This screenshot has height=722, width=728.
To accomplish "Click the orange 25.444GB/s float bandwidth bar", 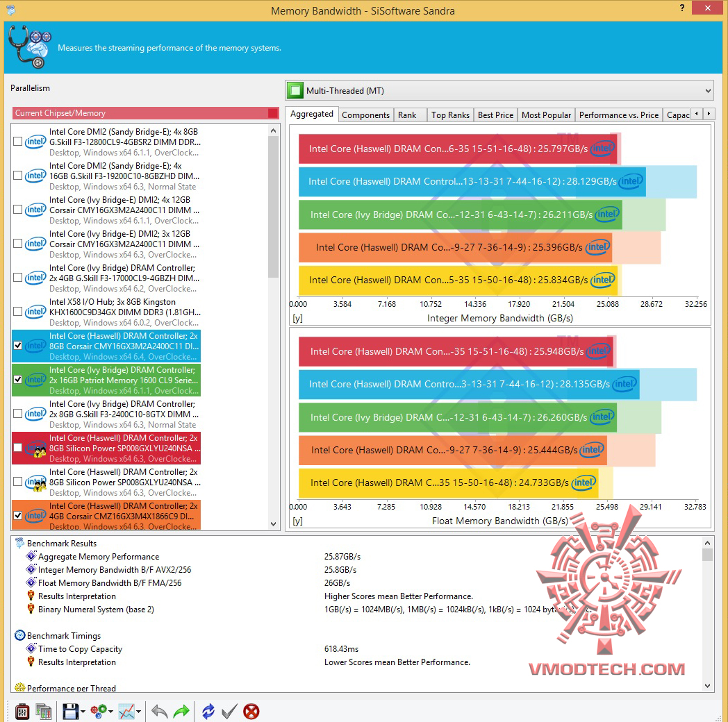I will point(452,450).
